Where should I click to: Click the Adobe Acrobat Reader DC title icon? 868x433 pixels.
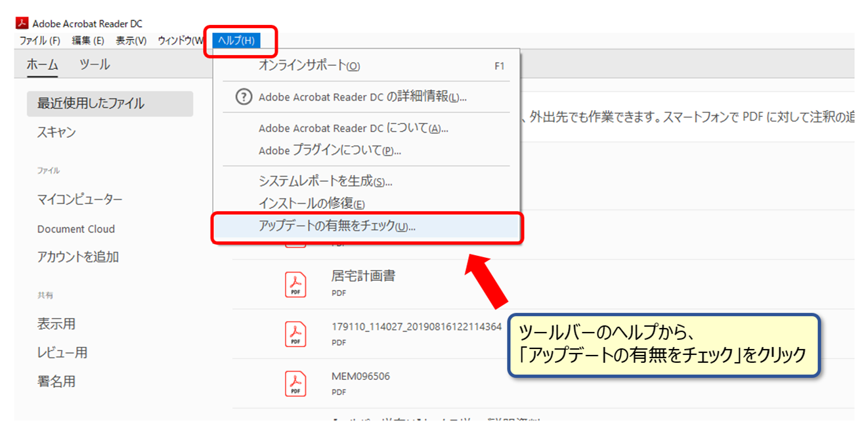pos(22,24)
